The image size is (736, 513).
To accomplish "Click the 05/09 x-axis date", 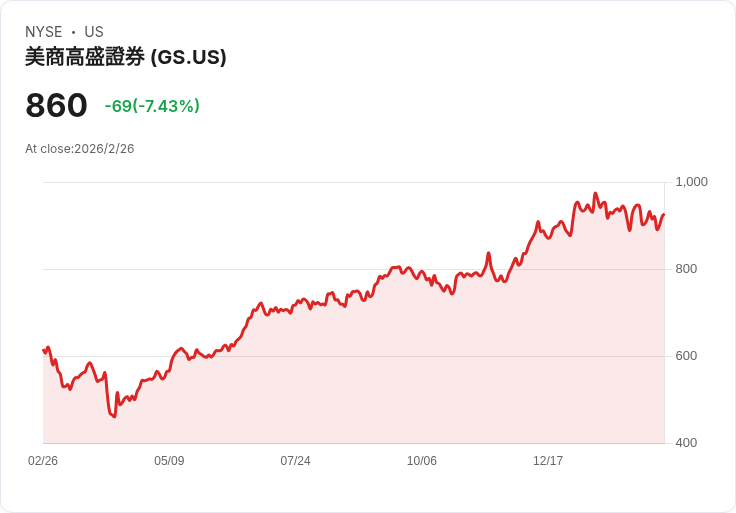I will [169, 461].
